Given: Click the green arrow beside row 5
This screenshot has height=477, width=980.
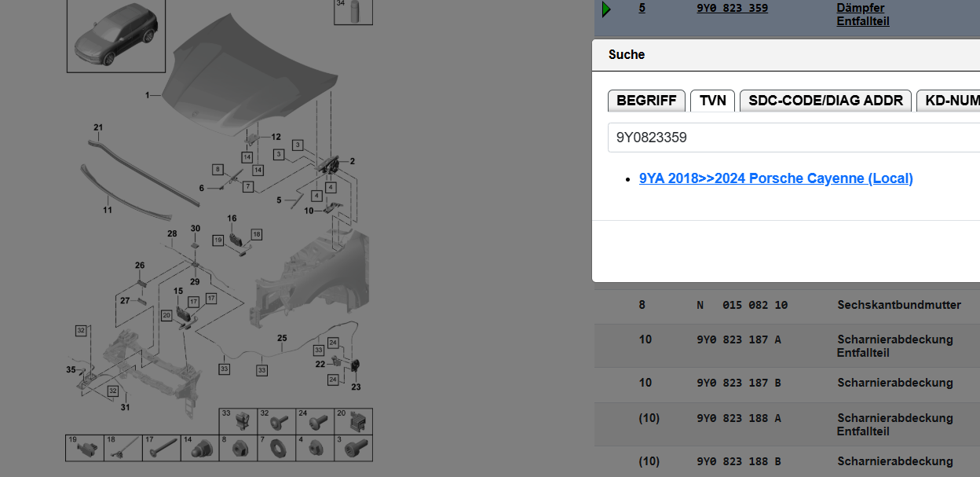Looking at the screenshot, I should click(x=606, y=9).
